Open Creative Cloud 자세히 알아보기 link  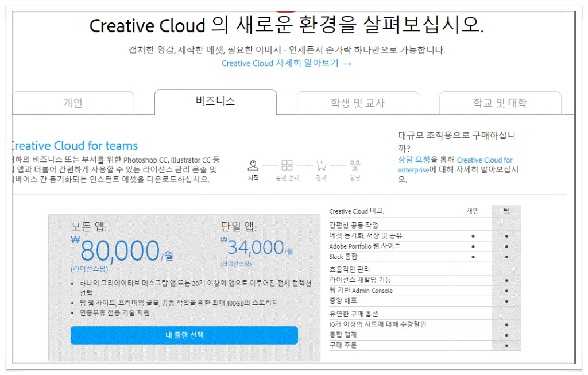pyautogui.click(x=287, y=63)
